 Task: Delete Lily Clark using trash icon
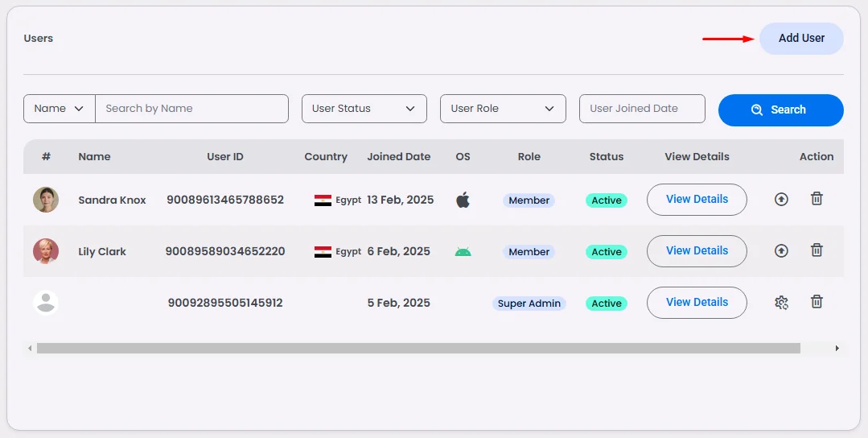click(x=817, y=250)
